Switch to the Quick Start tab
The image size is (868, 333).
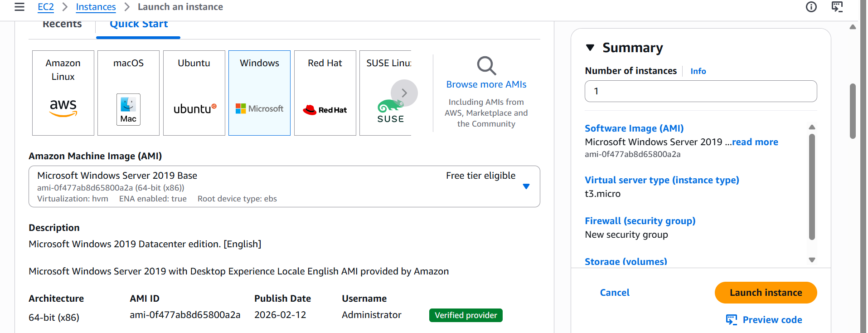click(138, 25)
